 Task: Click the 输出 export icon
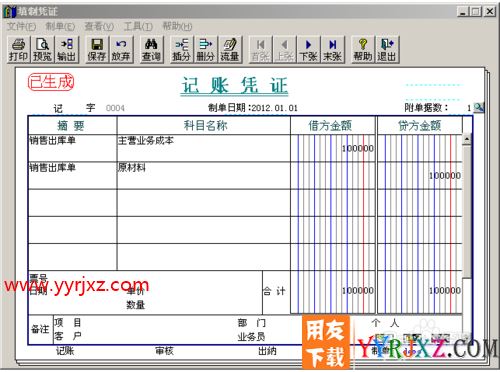(66, 50)
